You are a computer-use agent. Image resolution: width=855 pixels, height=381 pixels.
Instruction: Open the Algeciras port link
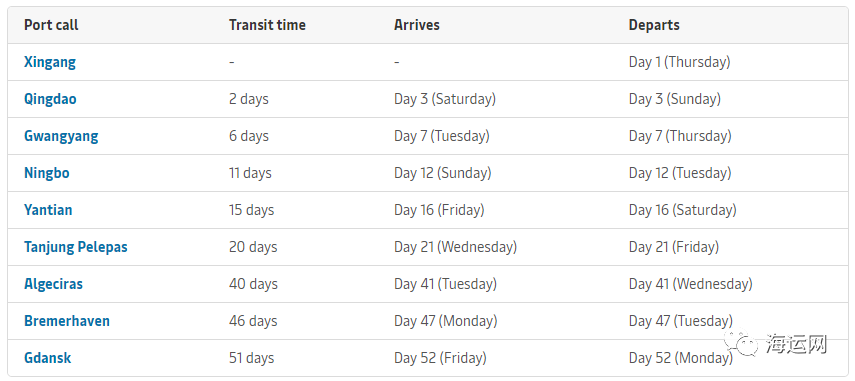[x=53, y=284]
